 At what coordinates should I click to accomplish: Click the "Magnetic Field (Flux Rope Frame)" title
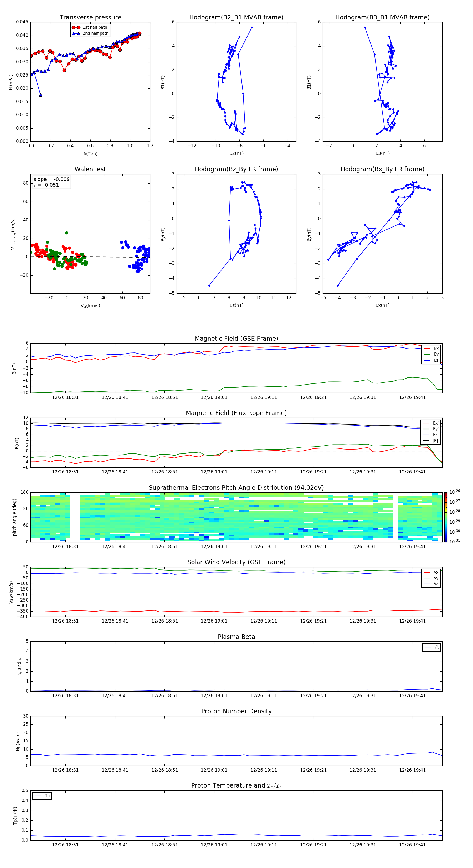[x=236, y=413]
